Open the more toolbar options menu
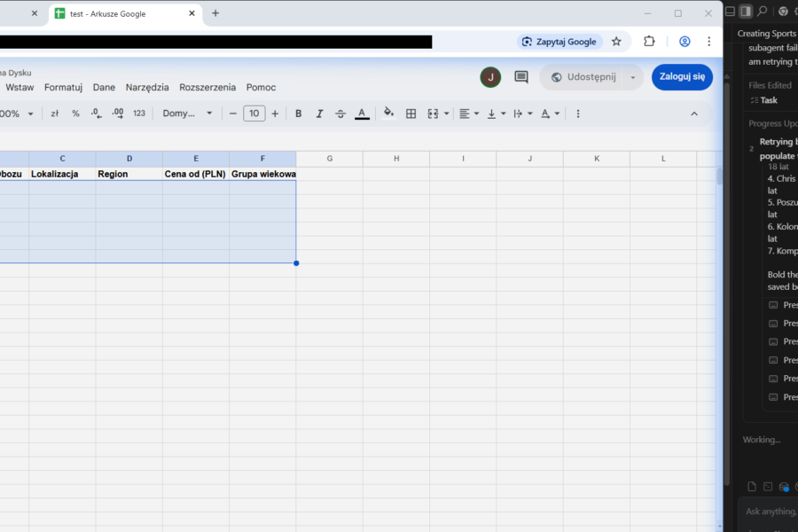 578,113
